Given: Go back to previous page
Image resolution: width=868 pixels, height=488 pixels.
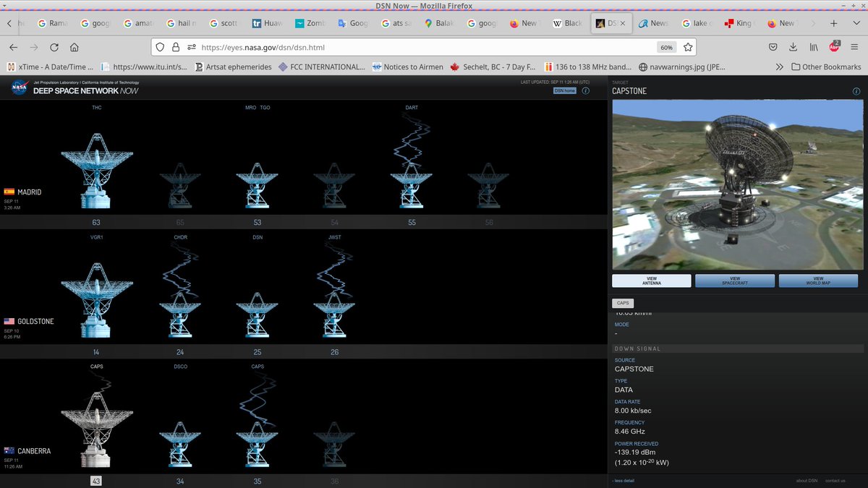Looking at the screenshot, I should pyautogui.click(x=13, y=47).
